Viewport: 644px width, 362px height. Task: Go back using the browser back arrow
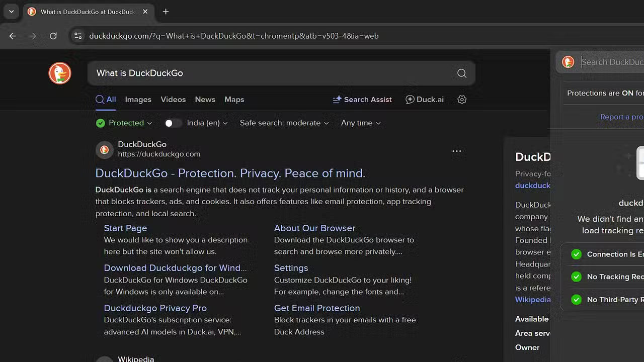(x=13, y=36)
